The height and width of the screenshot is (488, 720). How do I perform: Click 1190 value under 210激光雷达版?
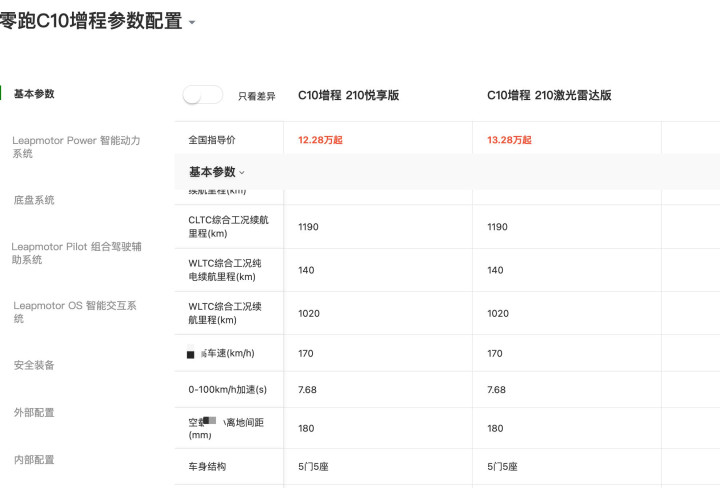coord(497,227)
